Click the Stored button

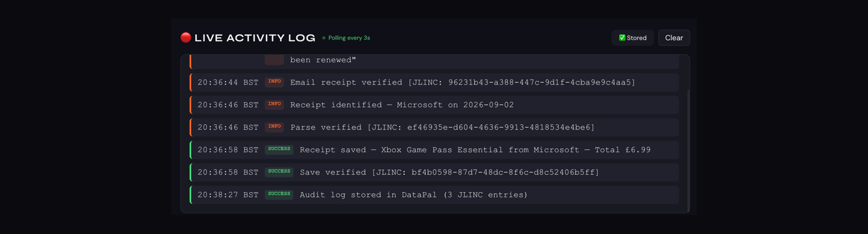[632, 38]
